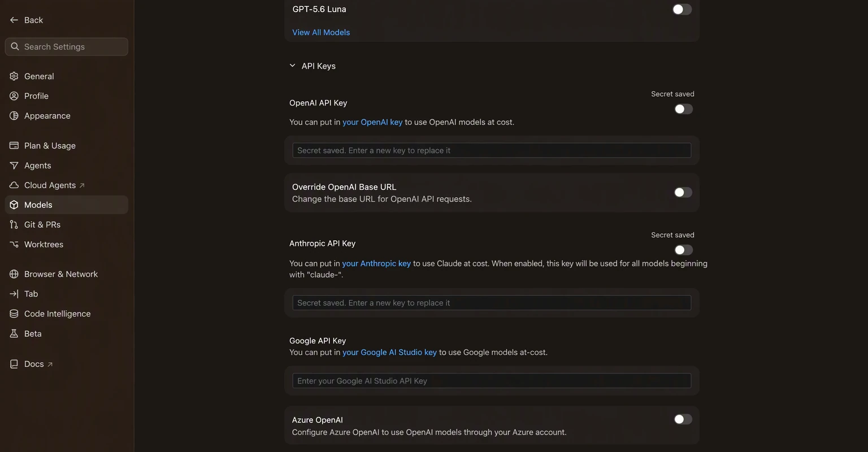868x452 pixels.
Task: Click the Worktrees icon
Action: pyautogui.click(x=14, y=244)
